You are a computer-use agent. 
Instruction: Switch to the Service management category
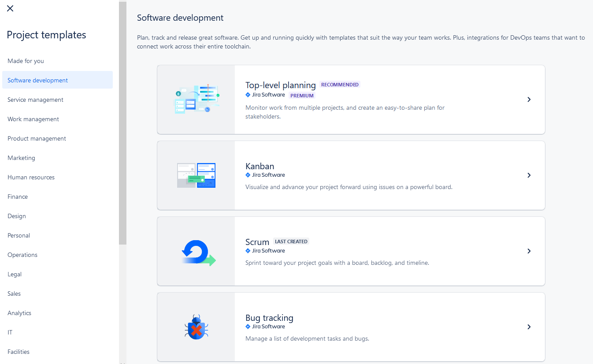[35, 100]
